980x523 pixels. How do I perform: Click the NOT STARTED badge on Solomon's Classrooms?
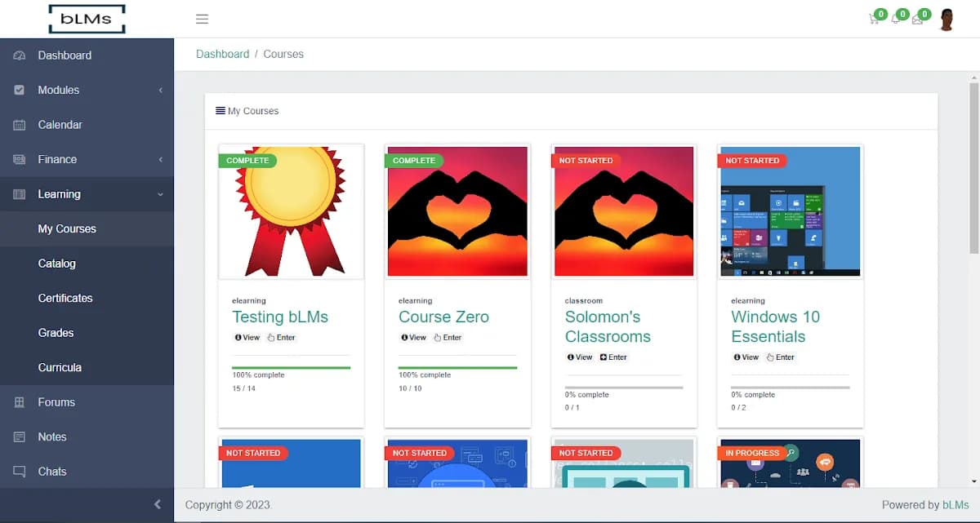(x=586, y=161)
